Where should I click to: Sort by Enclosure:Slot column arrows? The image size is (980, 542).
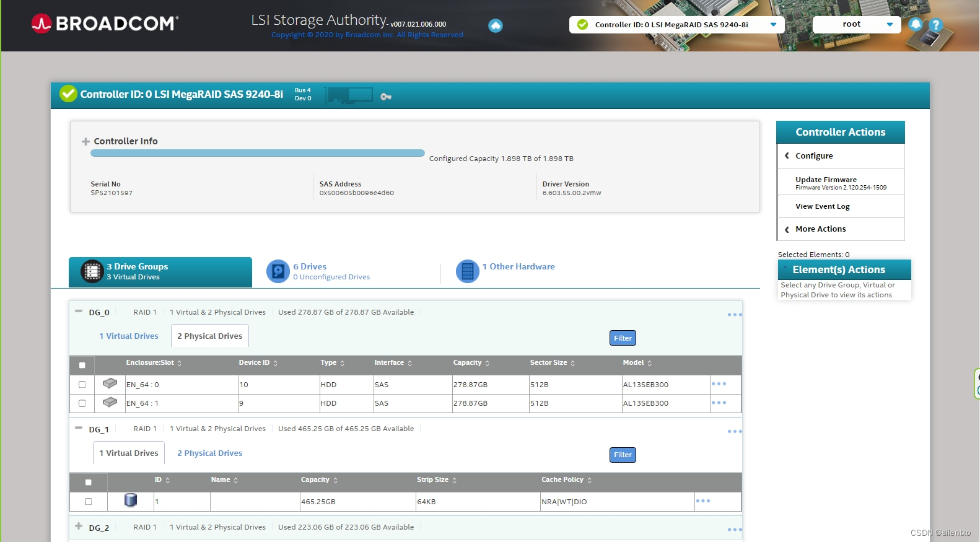(x=180, y=363)
